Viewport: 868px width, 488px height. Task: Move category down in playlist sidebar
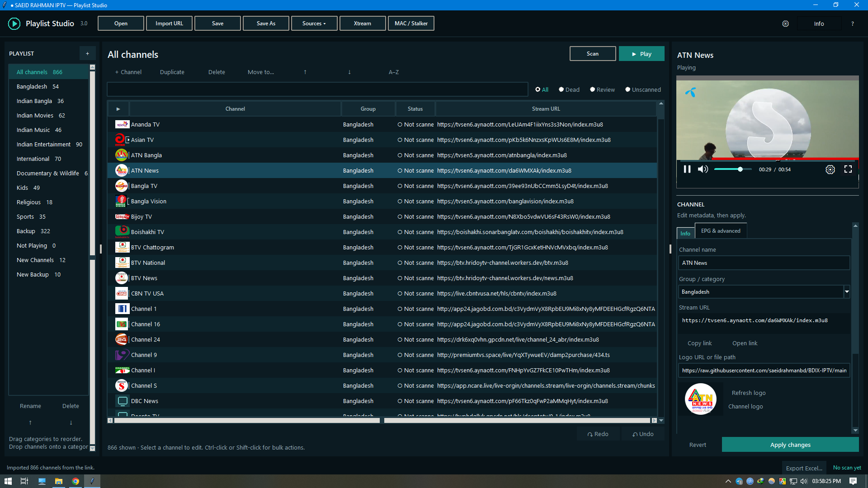click(71, 422)
